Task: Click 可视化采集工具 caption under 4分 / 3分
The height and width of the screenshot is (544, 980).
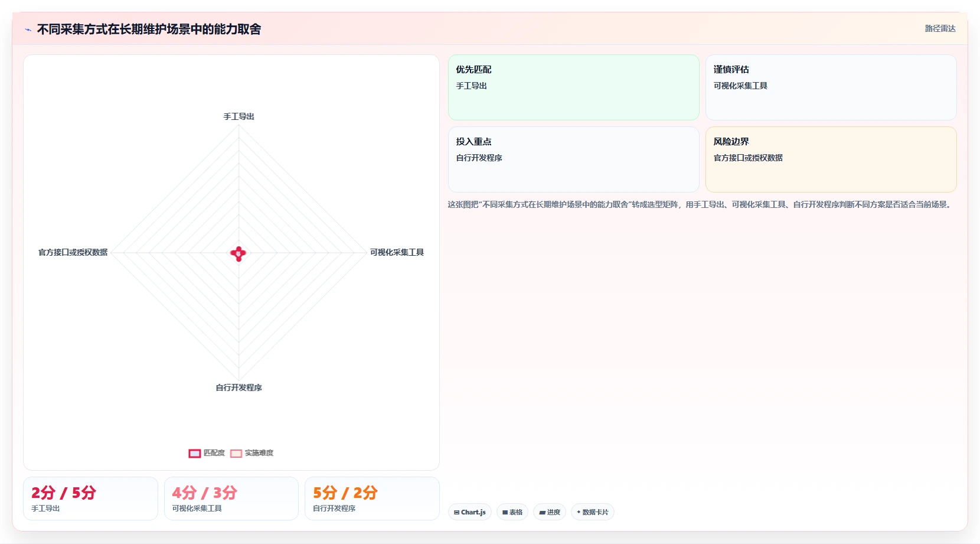Action: click(197, 509)
